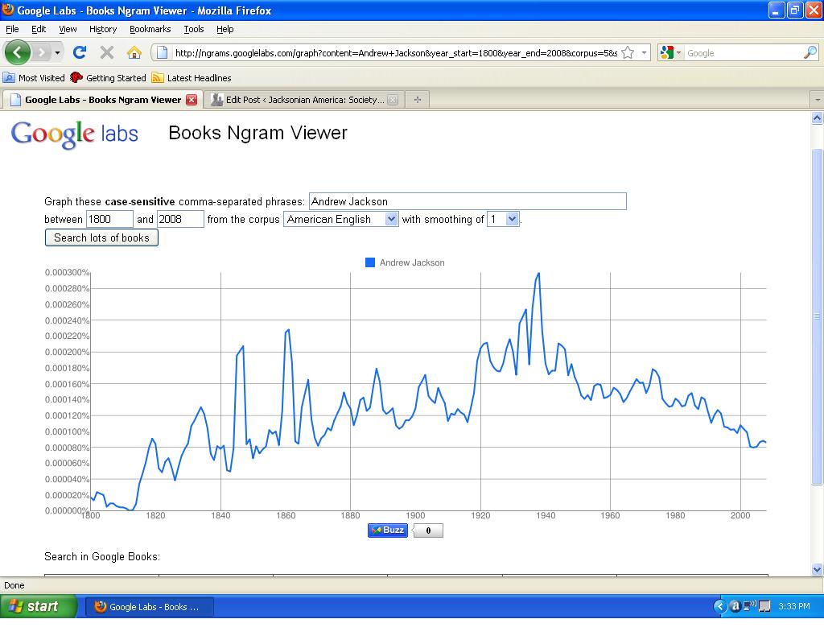Expand the smoothing value dropdown
Image resolution: width=824 pixels, height=644 pixels.
tap(504, 219)
